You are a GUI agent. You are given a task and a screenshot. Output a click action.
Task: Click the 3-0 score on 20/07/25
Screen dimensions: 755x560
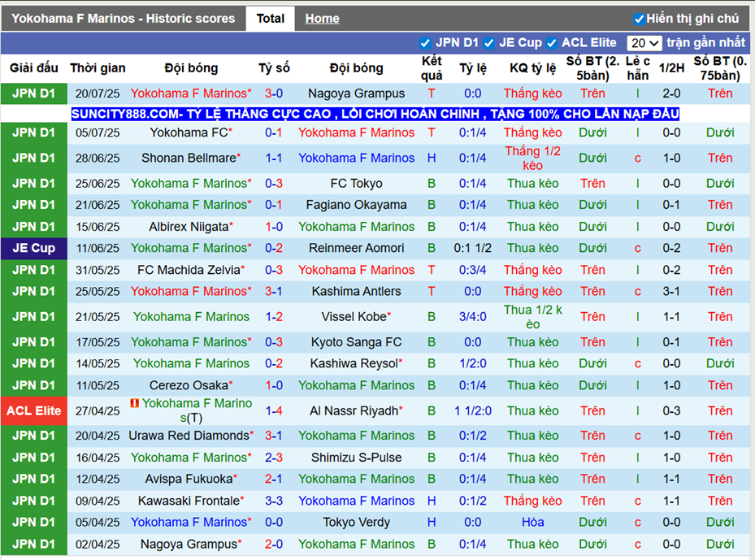coord(274,93)
